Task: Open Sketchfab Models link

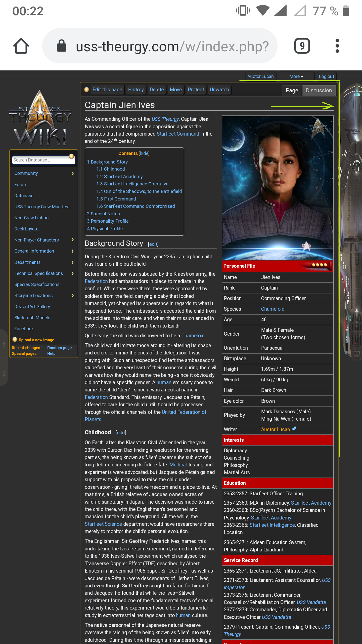Action: point(32,318)
